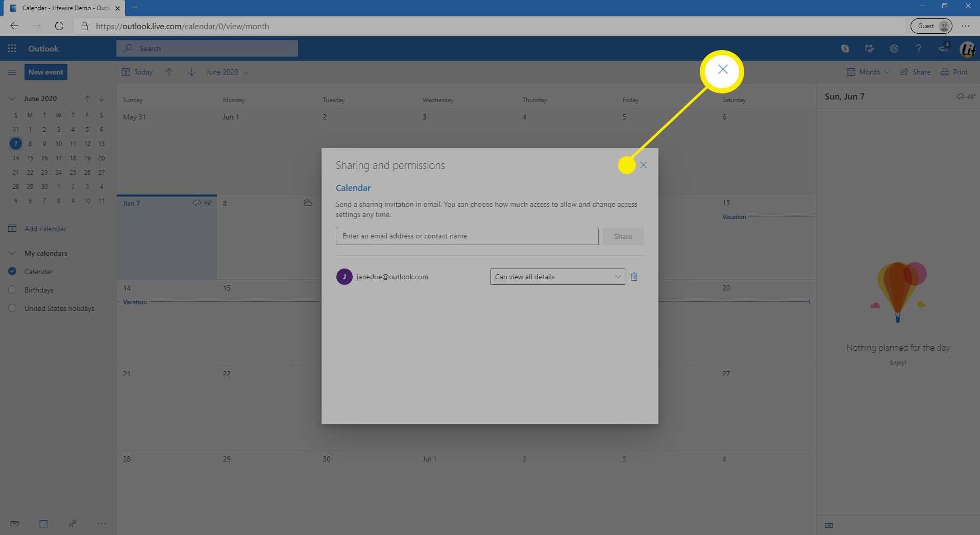Click the Search box
The image size is (980, 535).
pyautogui.click(x=207, y=48)
